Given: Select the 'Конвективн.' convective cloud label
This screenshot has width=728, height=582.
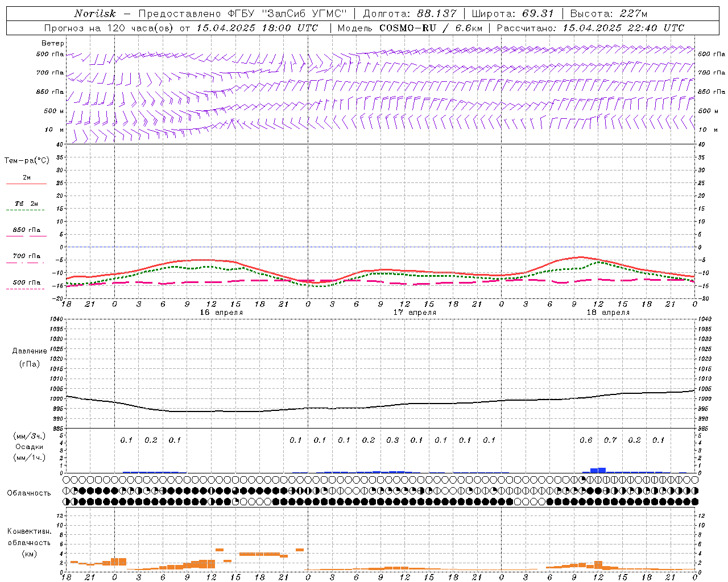Looking at the screenshot, I should pos(30,531).
